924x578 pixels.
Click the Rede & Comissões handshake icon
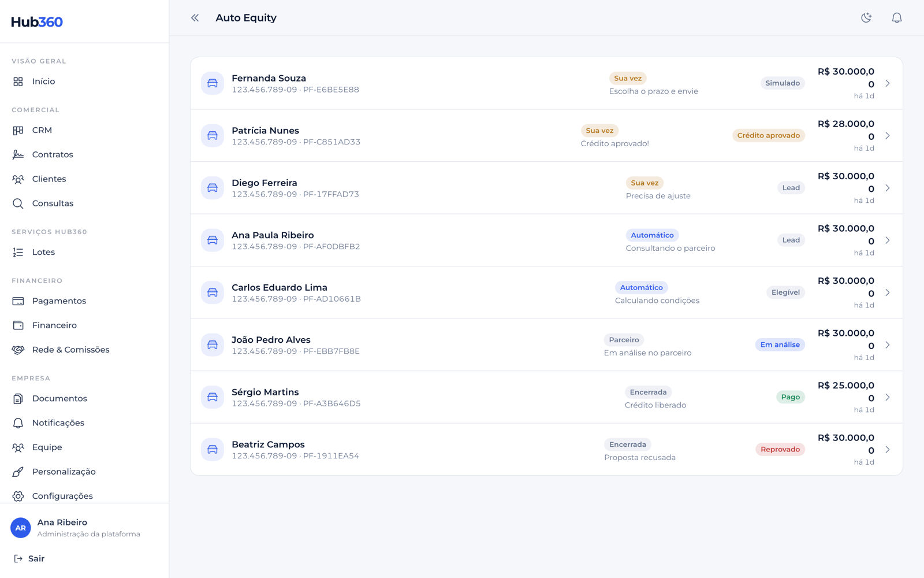(18, 350)
